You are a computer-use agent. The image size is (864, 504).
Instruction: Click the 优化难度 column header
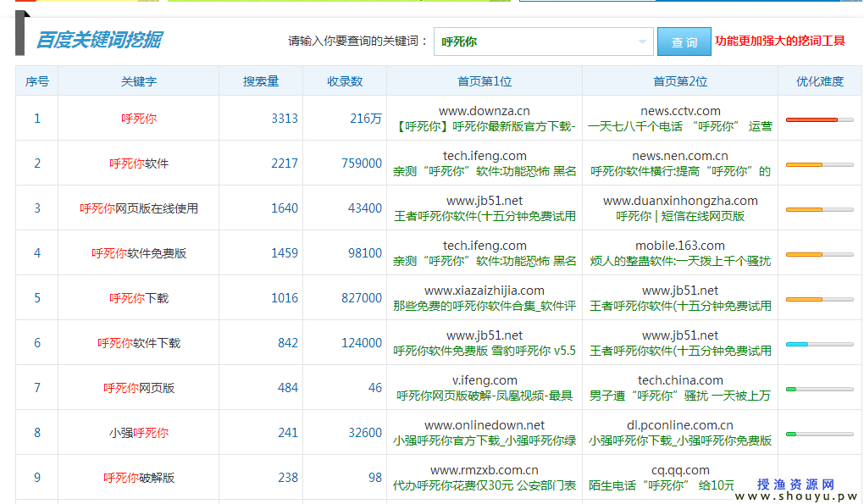[820, 81]
